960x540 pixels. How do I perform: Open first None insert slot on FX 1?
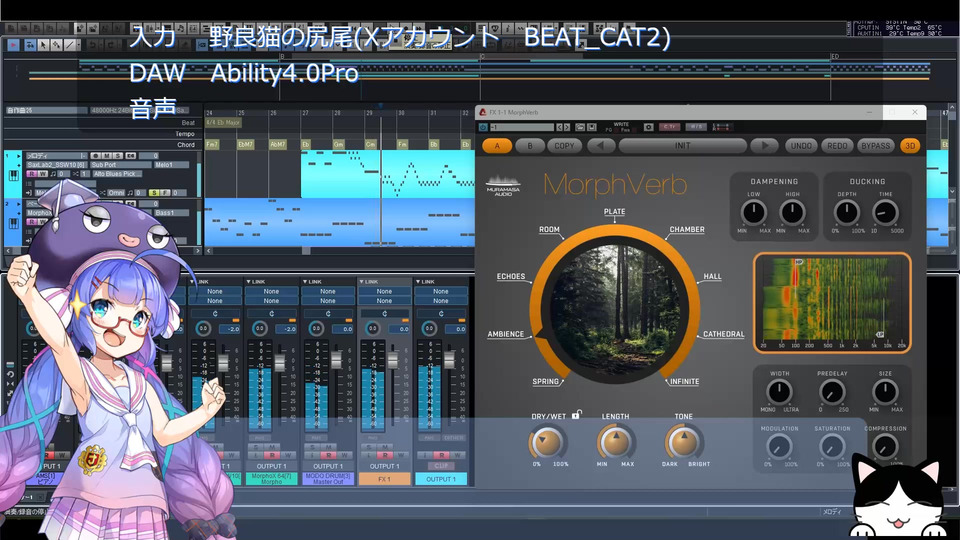(x=384, y=291)
